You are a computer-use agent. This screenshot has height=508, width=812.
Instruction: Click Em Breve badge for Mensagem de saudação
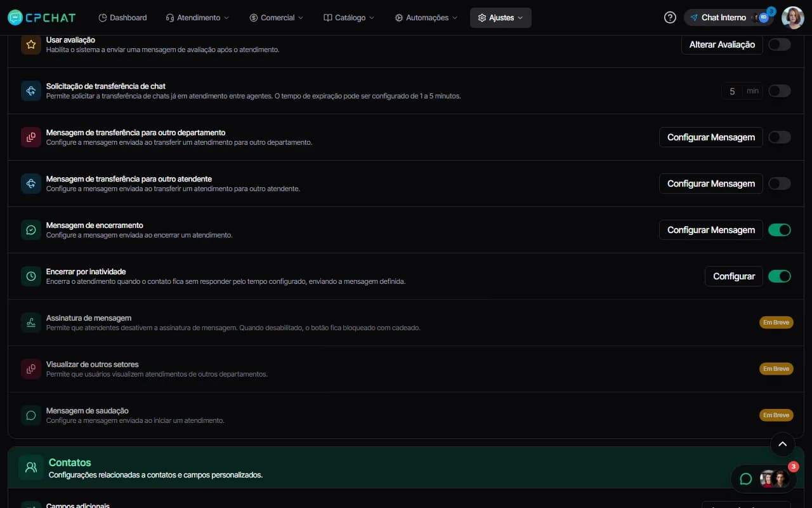(x=776, y=415)
